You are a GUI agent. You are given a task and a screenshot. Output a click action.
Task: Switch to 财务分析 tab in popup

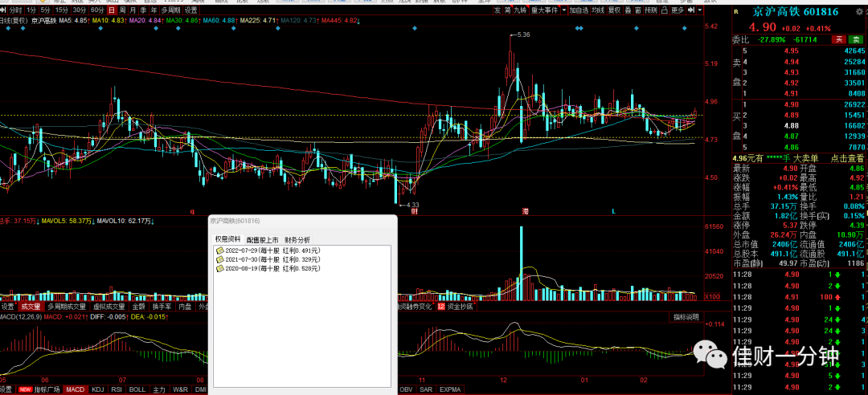pos(297,239)
